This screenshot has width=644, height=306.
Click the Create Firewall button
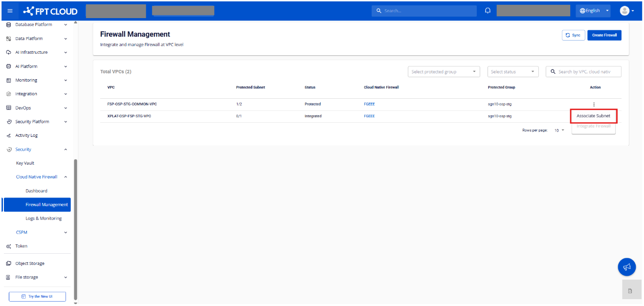(x=604, y=35)
